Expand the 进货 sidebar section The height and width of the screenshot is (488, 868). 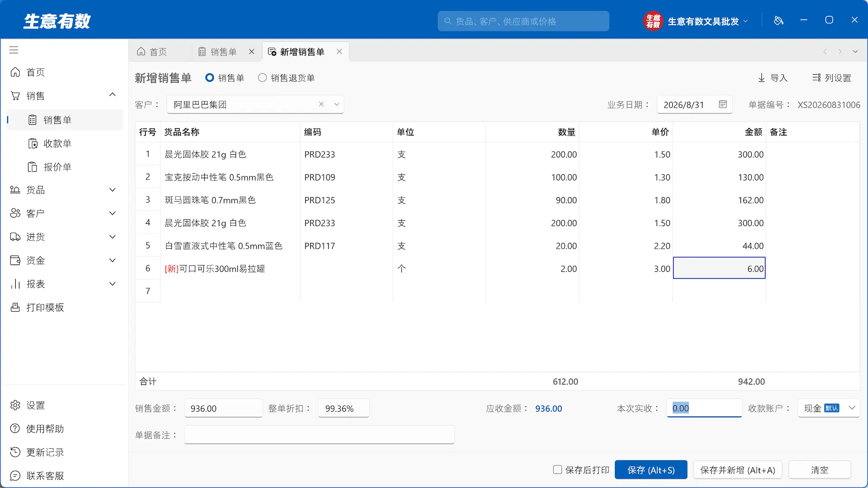point(113,237)
